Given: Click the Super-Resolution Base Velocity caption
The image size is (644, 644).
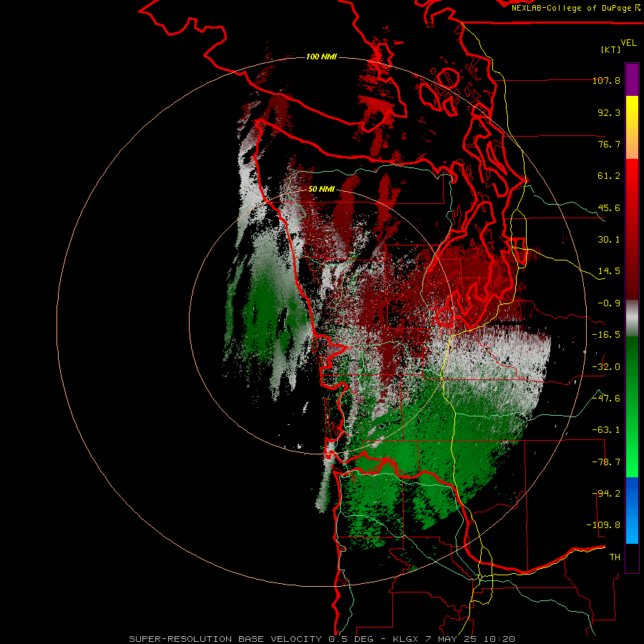Looking at the screenshot, I should coord(321,639).
